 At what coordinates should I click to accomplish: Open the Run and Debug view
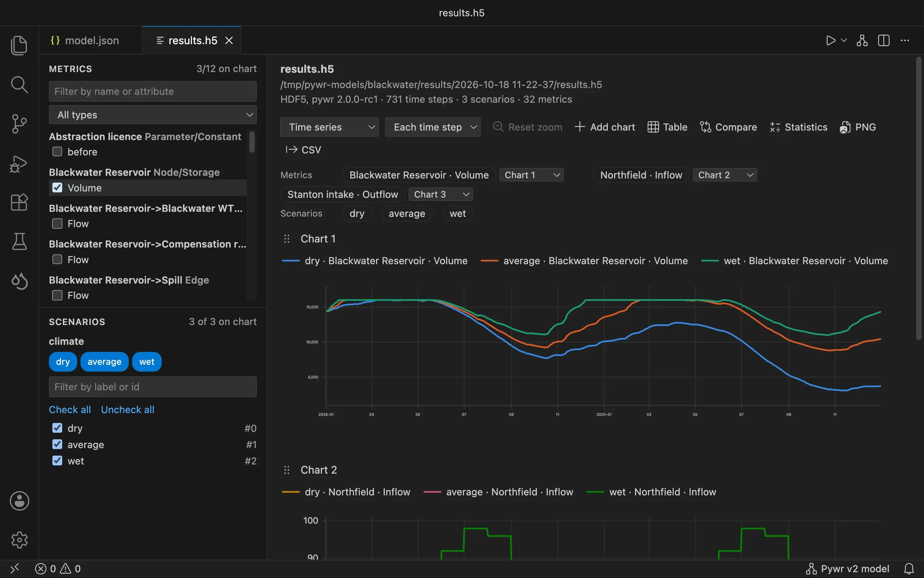coord(19,164)
